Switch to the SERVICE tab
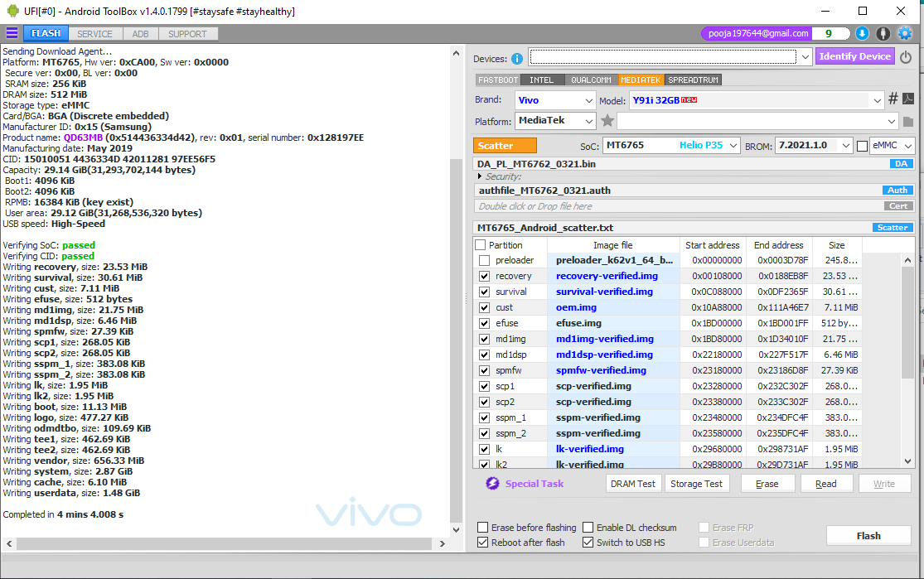 [x=94, y=34]
